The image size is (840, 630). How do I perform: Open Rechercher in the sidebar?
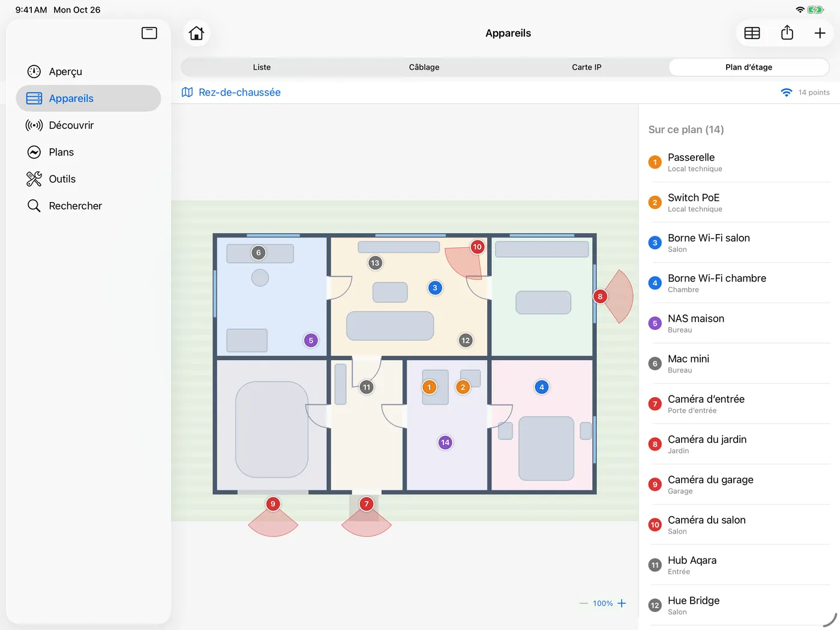(x=88, y=206)
